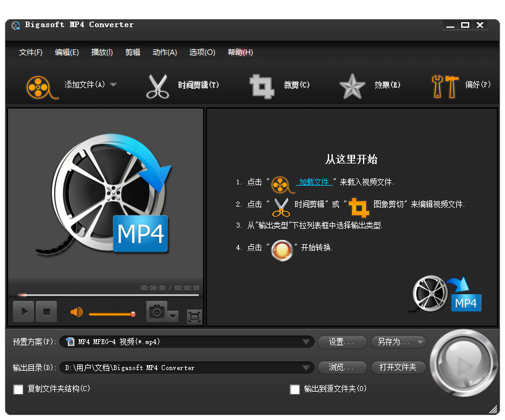This screenshot has height=420, width=505.
Task: Click the resize grip at window corner
Action: coord(493,410)
